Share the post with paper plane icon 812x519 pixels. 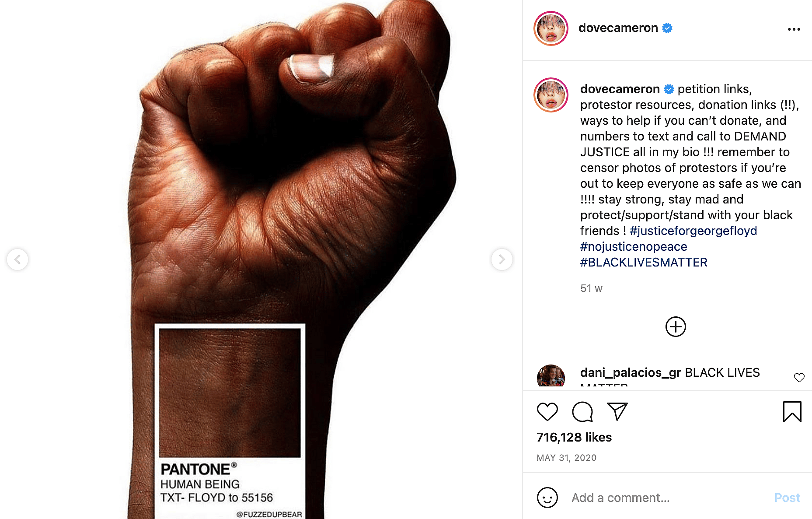point(617,412)
